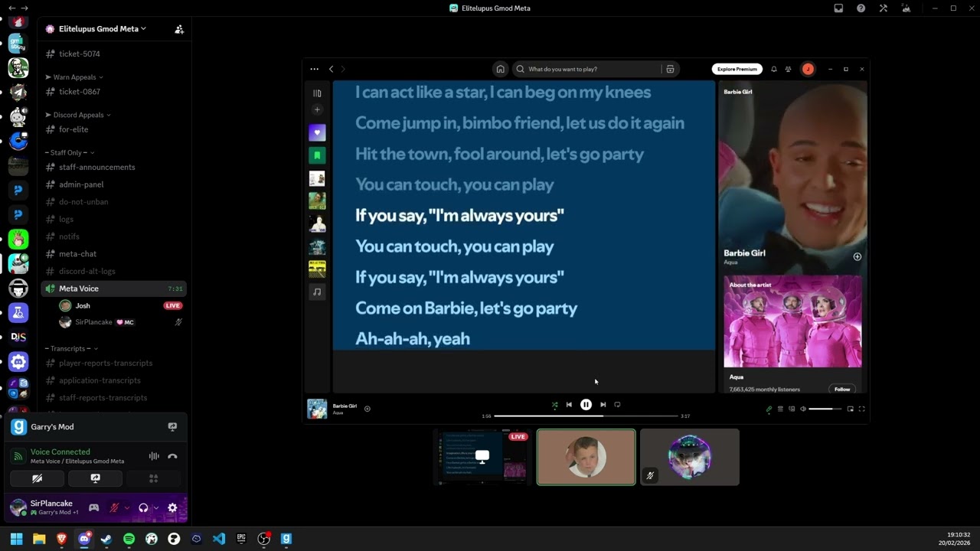Click the Explore Premium button
The height and width of the screenshot is (551, 980).
(x=737, y=69)
